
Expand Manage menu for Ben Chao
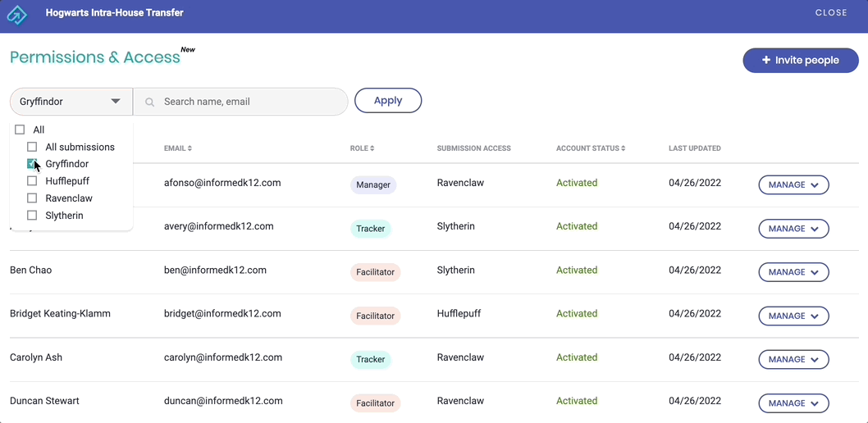pyautogui.click(x=793, y=272)
